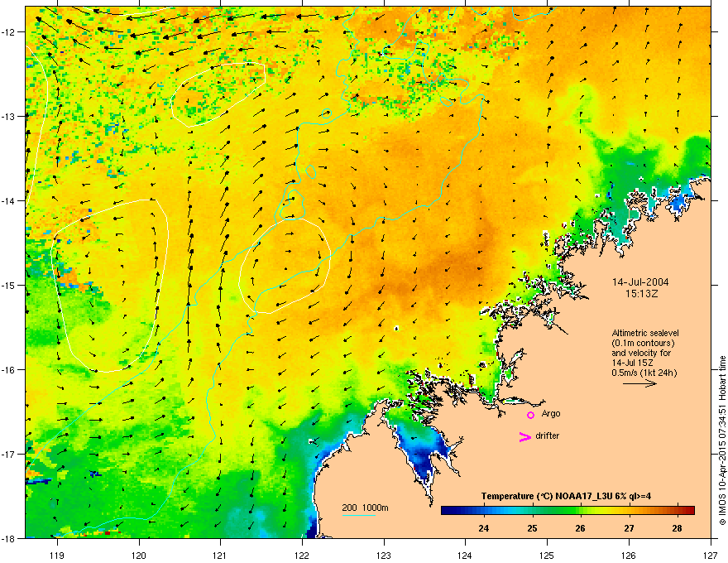Viewport: 728px width, 563px height.
Task: Click the longitude 125 axis label
Action: [547, 555]
